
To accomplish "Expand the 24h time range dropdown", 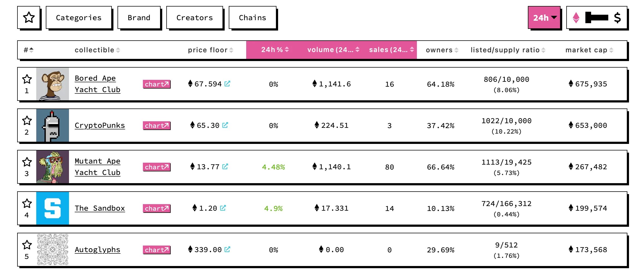I will pos(544,18).
